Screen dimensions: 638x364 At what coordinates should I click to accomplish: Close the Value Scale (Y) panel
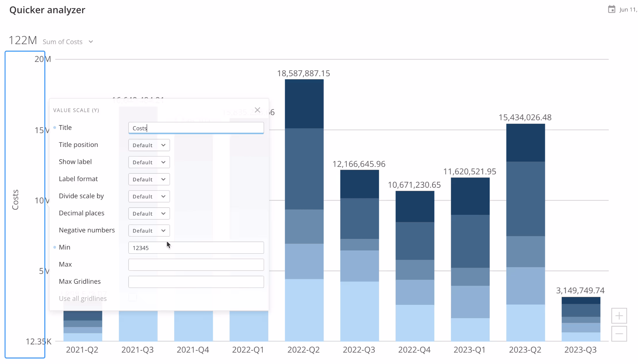[x=257, y=110]
